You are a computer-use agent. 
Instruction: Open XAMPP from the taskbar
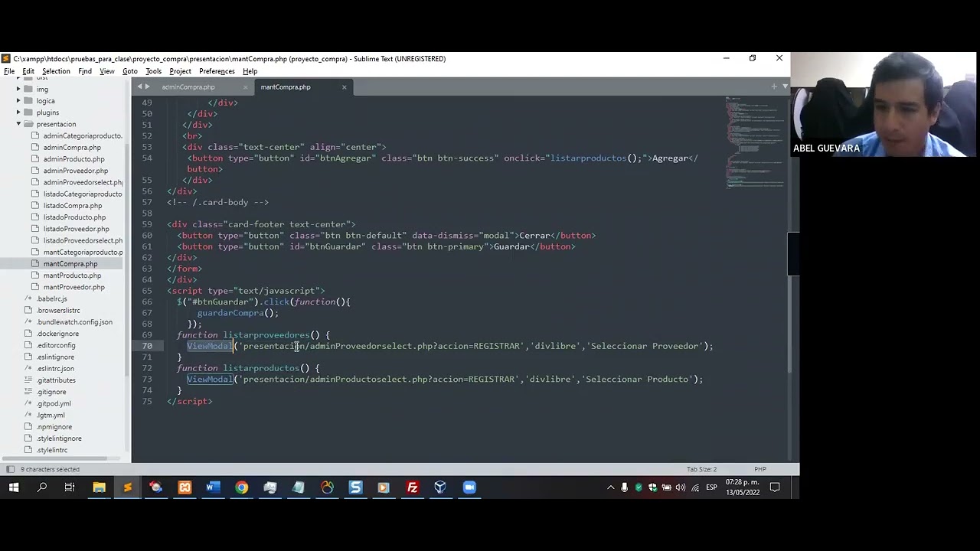(185, 487)
